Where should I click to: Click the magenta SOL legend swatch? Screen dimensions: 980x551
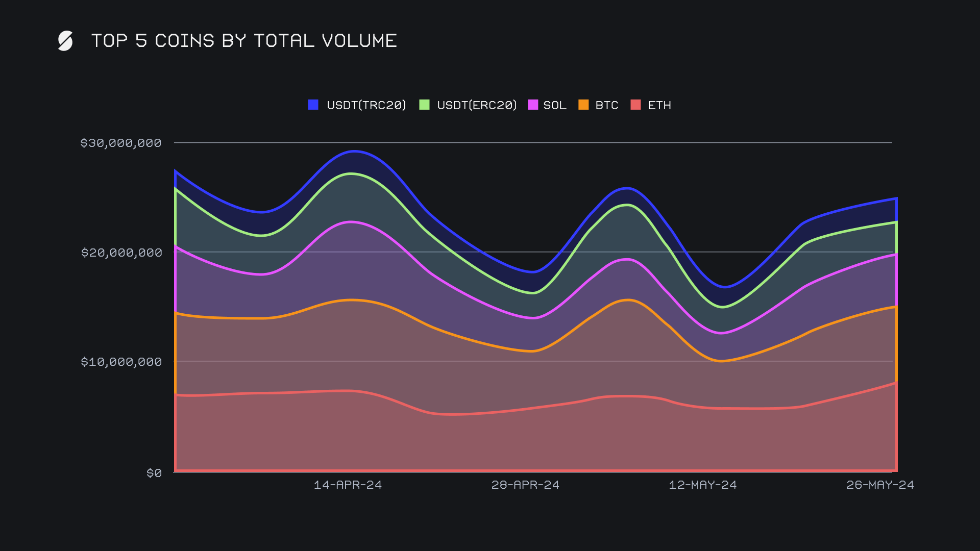coord(533,105)
